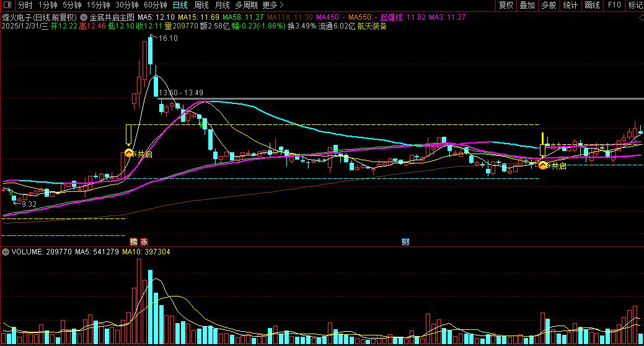The image size is (644, 346).
Task: Click the 流通6.02亿 float value
Action: click(337, 26)
